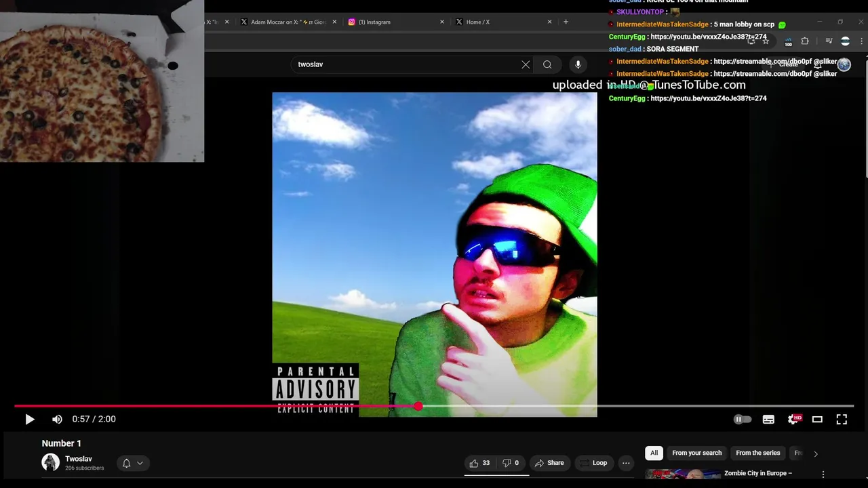Show more filter chips with the arrow
868x488 pixels.
coord(816,453)
